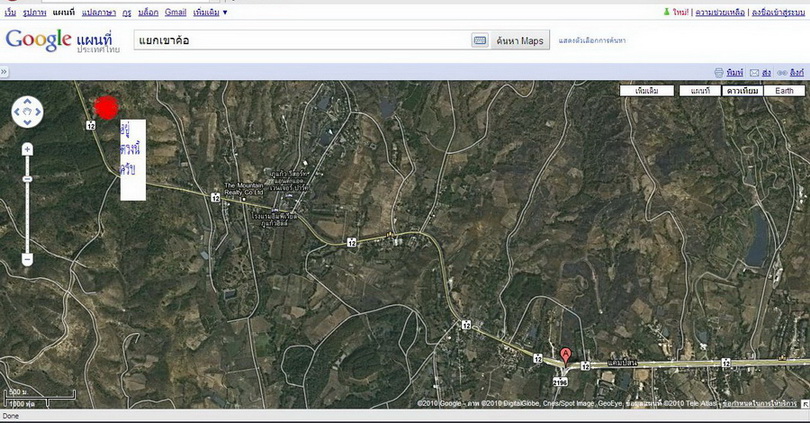Open the Gmail link
810x423 pixels.
click(x=176, y=12)
